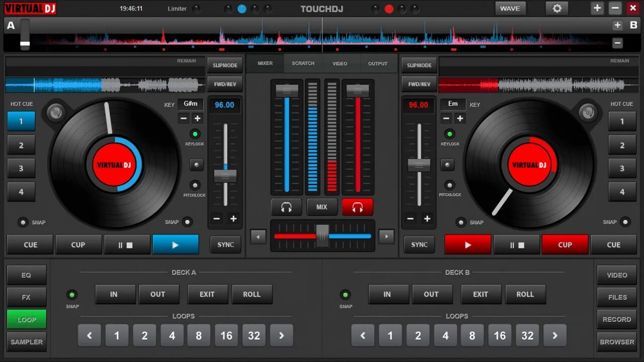
Task: Click deck B loop Roll button
Action: click(x=525, y=294)
